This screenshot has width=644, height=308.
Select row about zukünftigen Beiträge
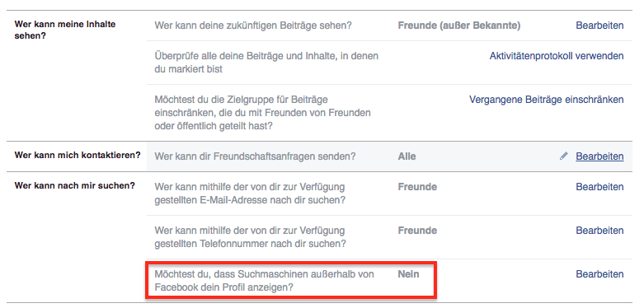[389, 26]
